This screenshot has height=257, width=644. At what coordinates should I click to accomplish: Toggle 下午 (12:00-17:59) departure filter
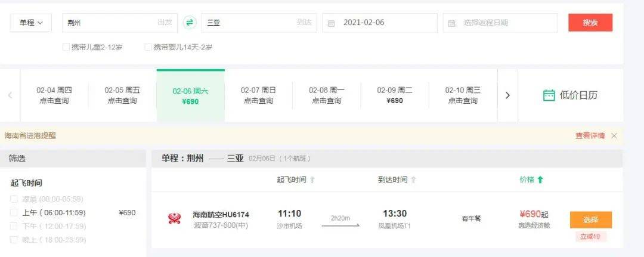[14, 226]
